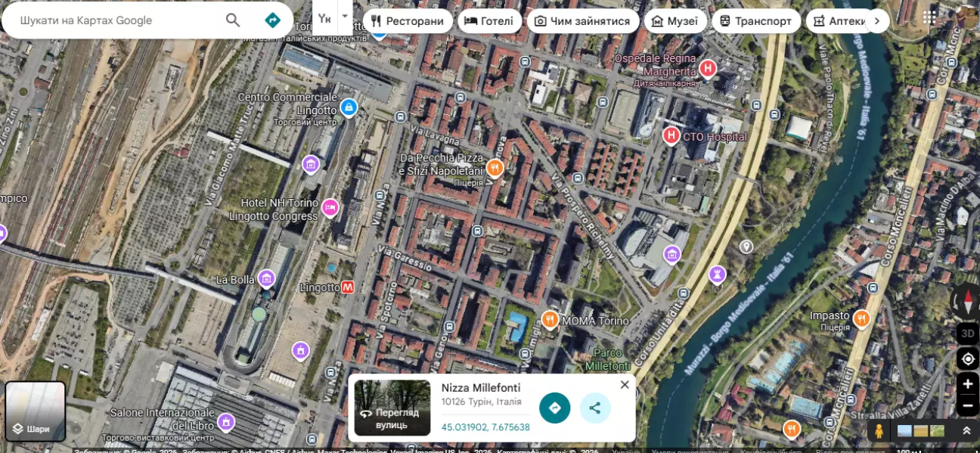Screen dimensions: 980x453
Task: Open Da Pecchia Pizza restaurant pin
Action: point(495,167)
